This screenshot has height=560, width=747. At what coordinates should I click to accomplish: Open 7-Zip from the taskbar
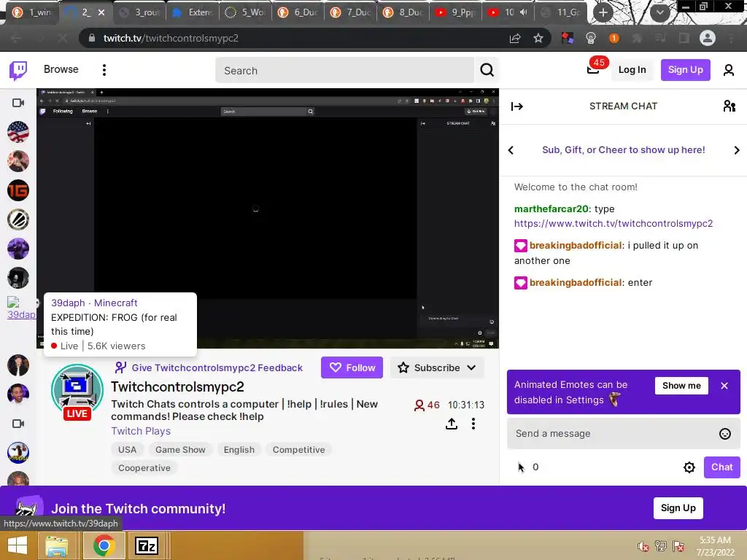pos(146,545)
